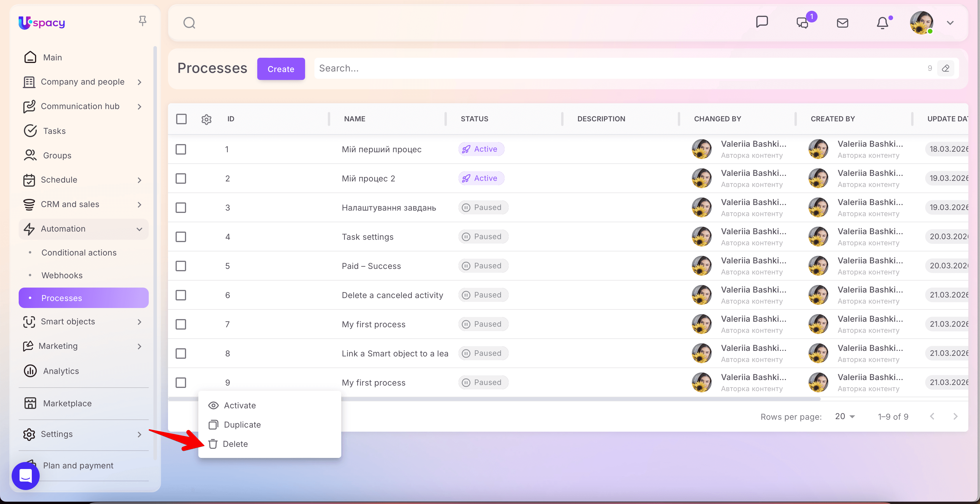Open Conditional actions in the sidebar
980x504 pixels.
(79, 253)
